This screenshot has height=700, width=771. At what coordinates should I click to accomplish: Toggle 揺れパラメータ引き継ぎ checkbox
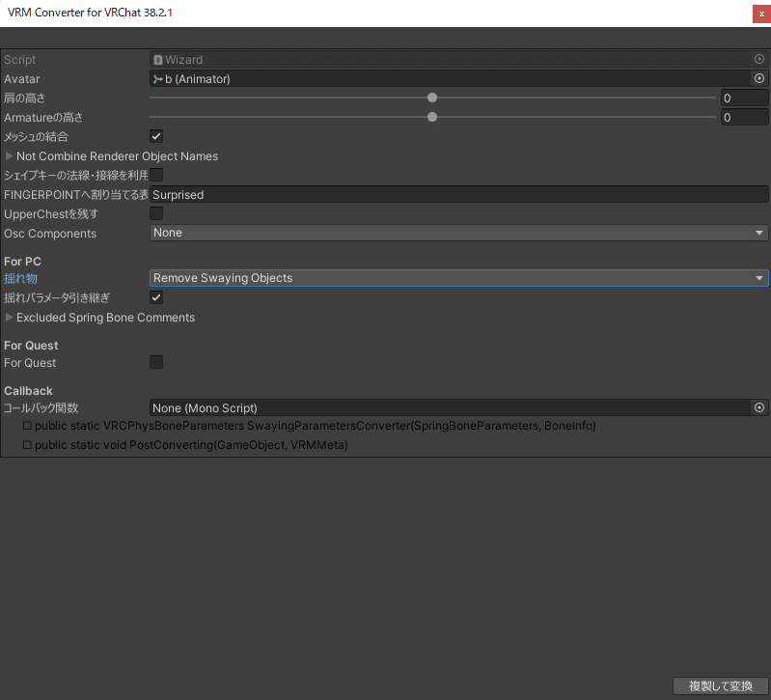(x=156, y=297)
